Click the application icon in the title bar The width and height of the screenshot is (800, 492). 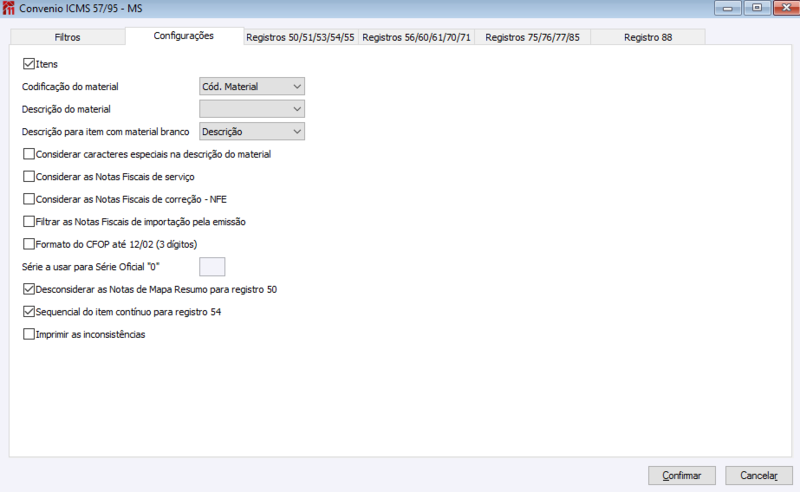tap(9, 8)
